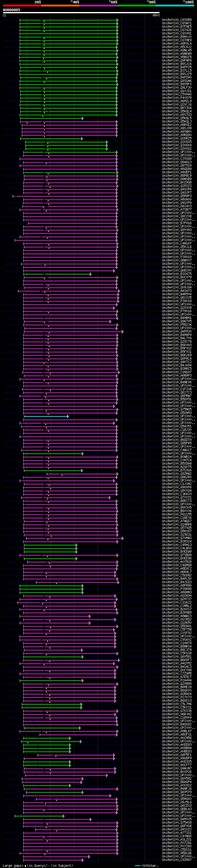
Task: Click the red 20% identity legend segment
Action: point(22,6)
